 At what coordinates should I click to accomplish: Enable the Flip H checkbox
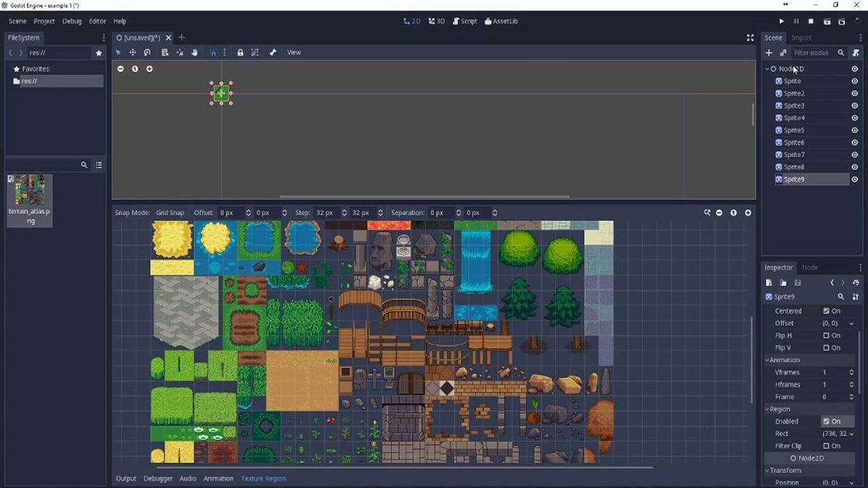(826, 335)
